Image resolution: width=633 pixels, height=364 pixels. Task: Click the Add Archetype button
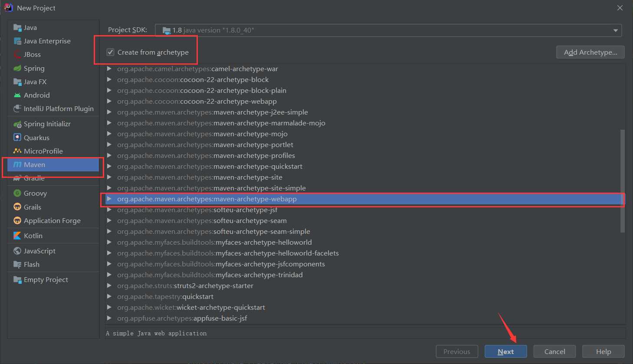coord(590,52)
